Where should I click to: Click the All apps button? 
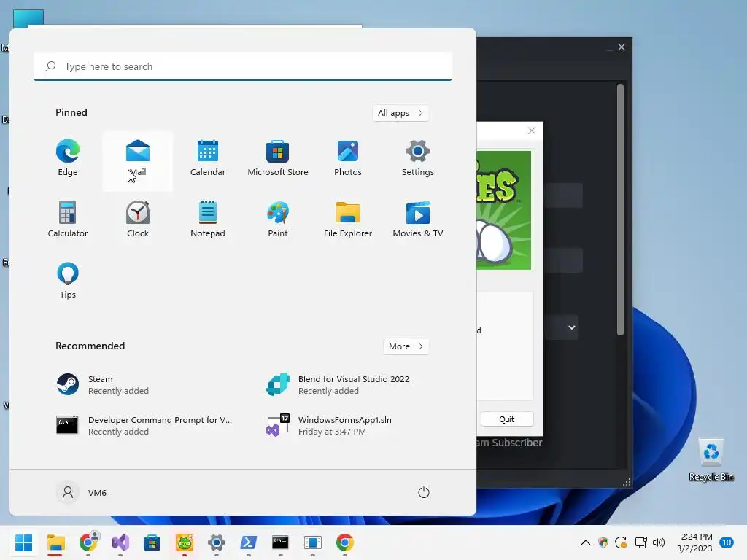pyautogui.click(x=400, y=113)
